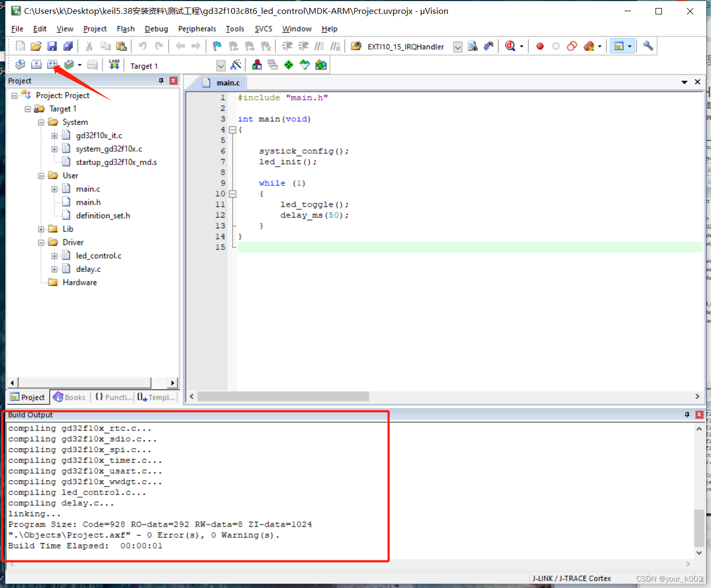Insert a breakpoint with the red dot icon

[x=540, y=46]
